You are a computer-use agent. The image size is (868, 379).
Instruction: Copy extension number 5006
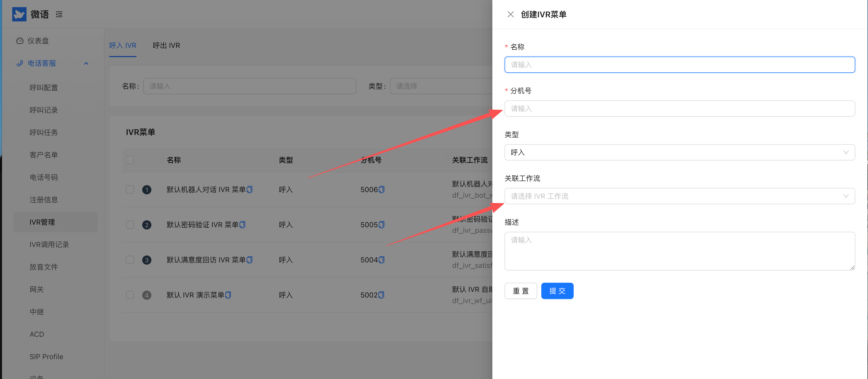pos(382,190)
